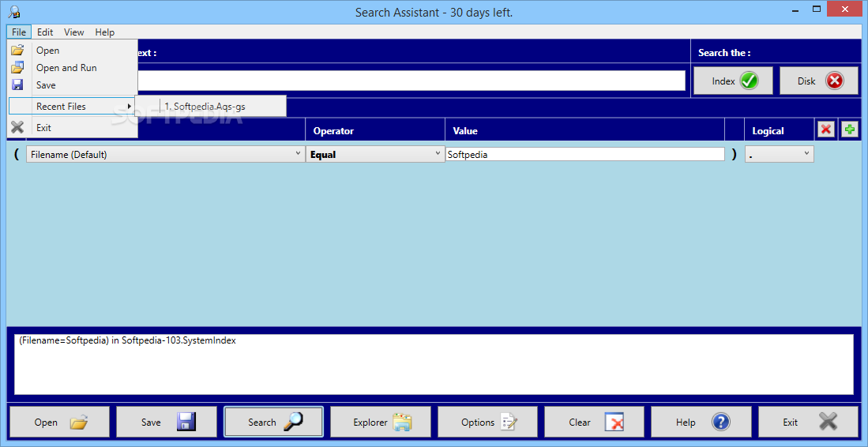Click the Search button at the bottom
The image size is (868, 447).
coord(273,423)
